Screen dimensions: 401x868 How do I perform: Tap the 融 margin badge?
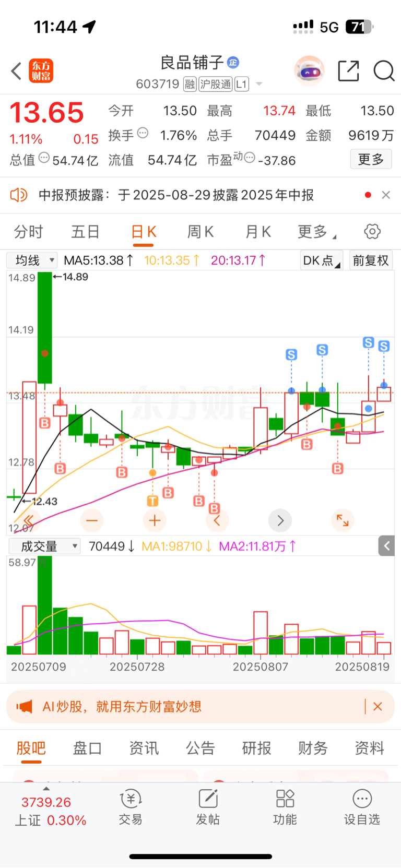pyautogui.click(x=190, y=84)
